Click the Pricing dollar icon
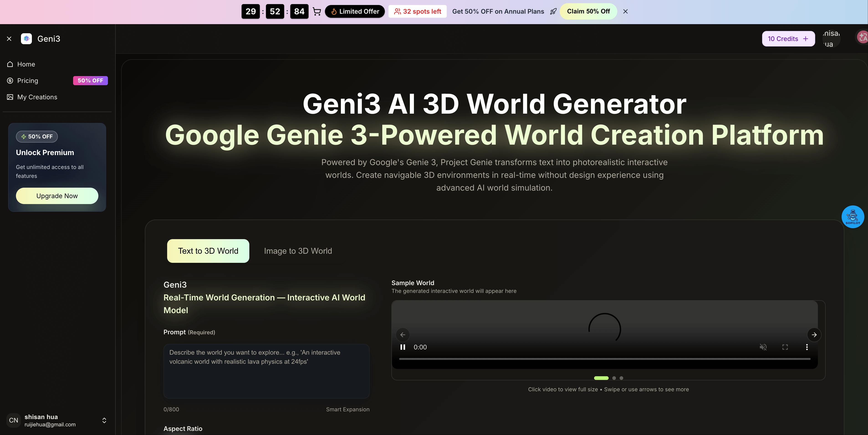Viewport: 868px width, 435px height. click(x=10, y=81)
